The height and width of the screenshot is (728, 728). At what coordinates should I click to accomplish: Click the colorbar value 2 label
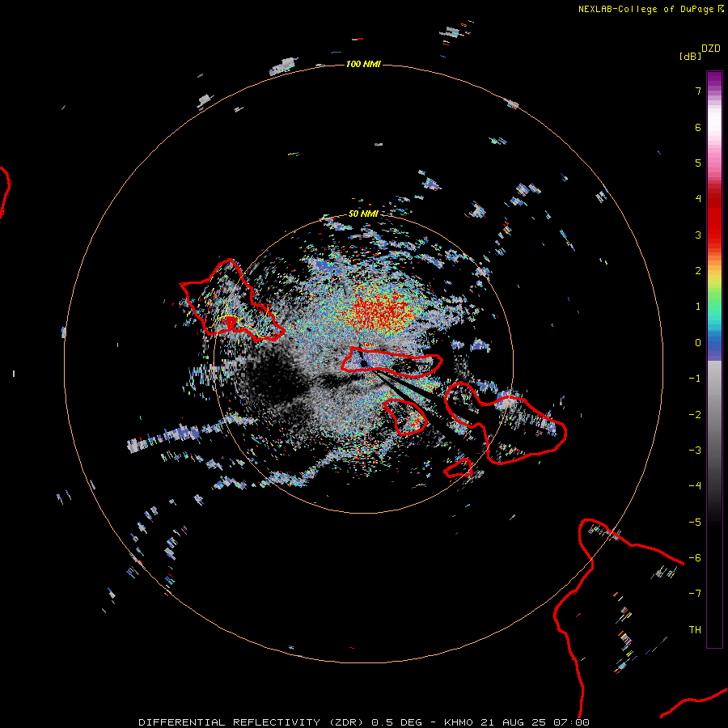click(x=698, y=271)
